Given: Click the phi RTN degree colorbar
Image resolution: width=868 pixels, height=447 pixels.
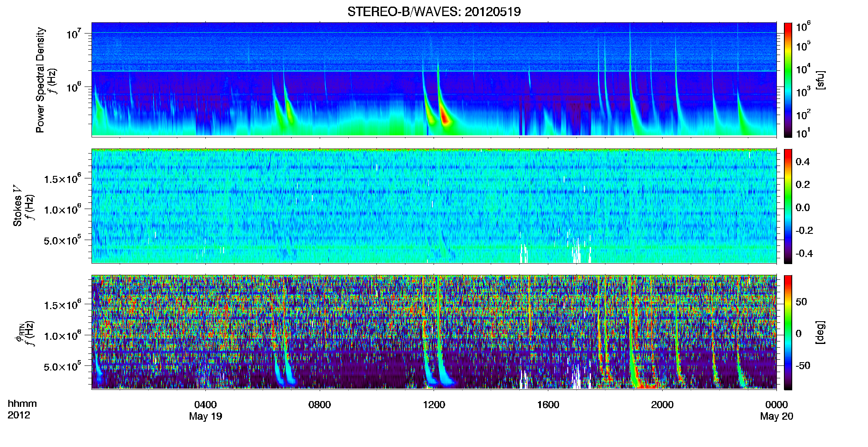Looking at the screenshot, I should [x=788, y=332].
